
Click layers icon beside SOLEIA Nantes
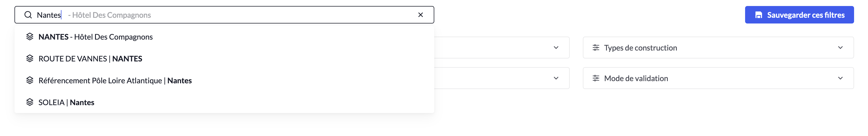[30, 102]
